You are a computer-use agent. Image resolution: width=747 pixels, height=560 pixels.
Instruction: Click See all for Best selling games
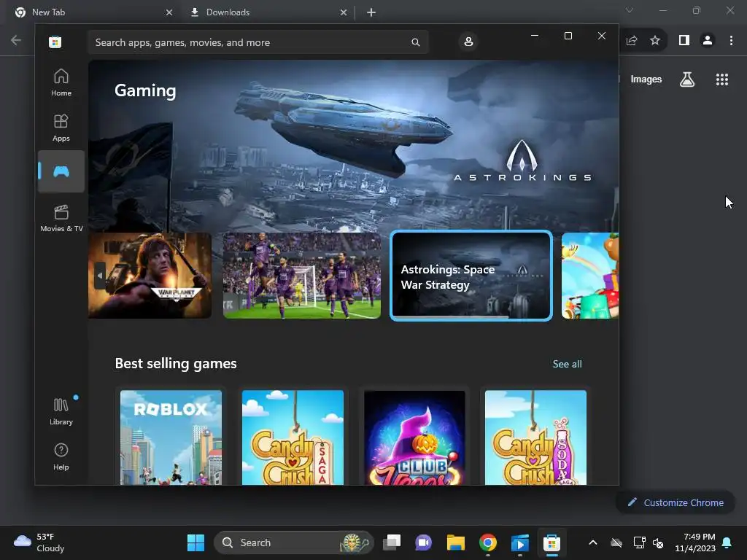click(x=567, y=364)
